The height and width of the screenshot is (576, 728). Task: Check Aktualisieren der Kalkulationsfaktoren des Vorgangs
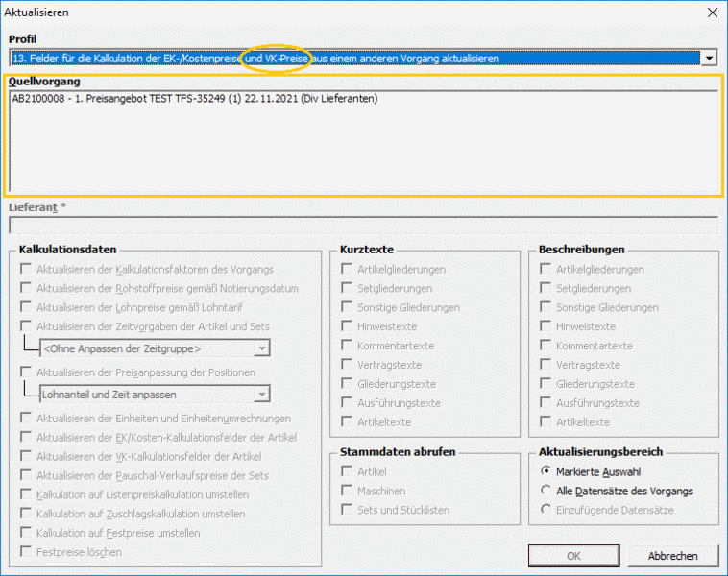pyautogui.click(x=26, y=269)
